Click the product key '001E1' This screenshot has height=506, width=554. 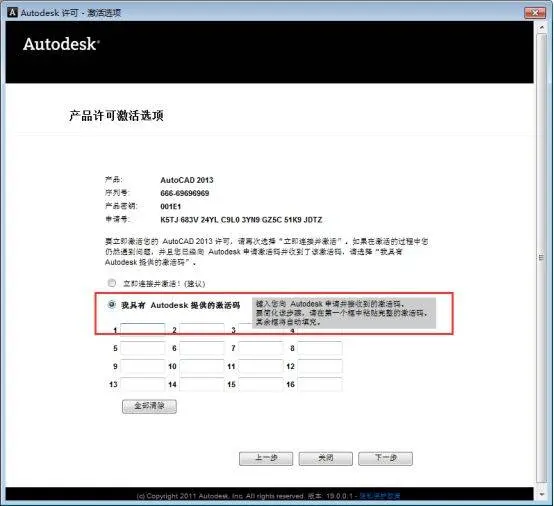(171, 206)
